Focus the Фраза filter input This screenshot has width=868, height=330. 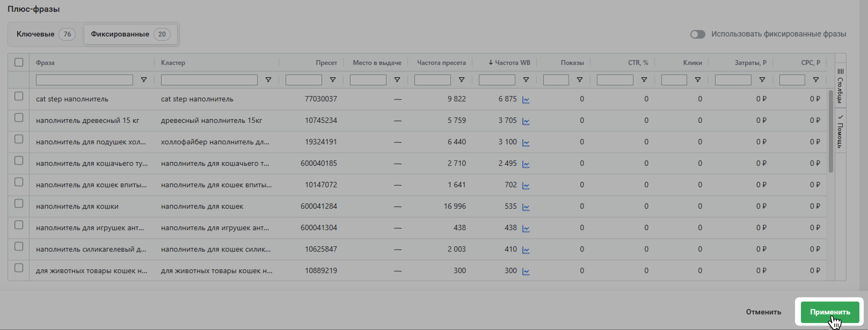click(x=84, y=80)
